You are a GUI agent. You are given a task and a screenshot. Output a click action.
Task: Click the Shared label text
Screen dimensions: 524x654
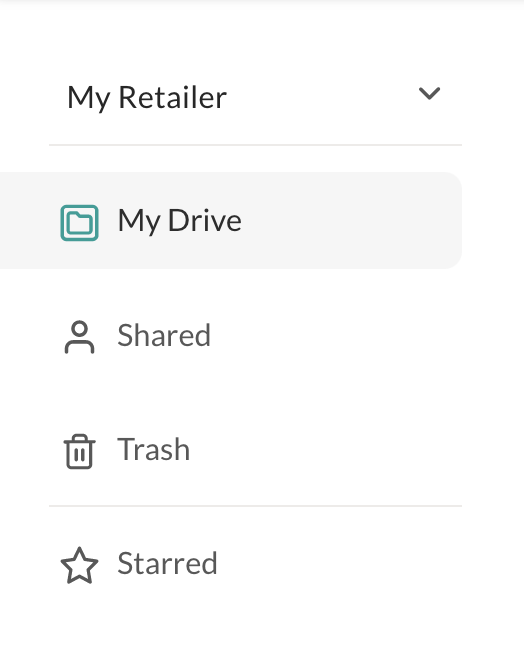point(164,335)
